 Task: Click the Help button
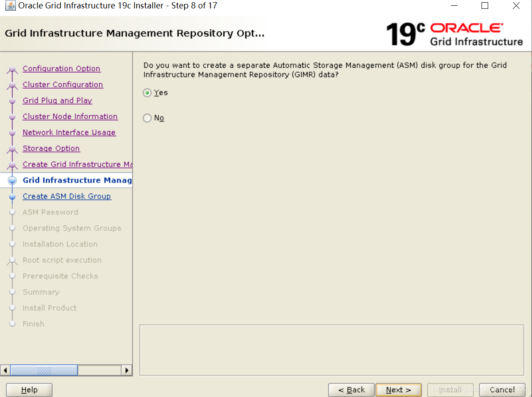pyautogui.click(x=29, y=390)
